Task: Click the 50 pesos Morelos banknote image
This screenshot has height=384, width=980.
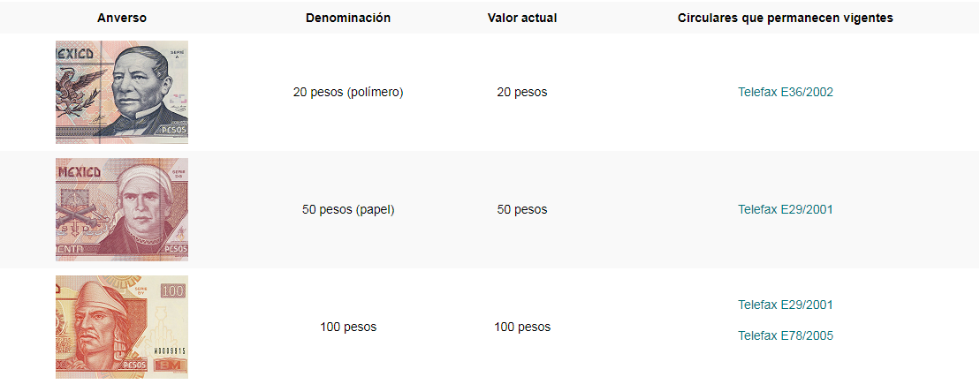Action: point(122,210)
